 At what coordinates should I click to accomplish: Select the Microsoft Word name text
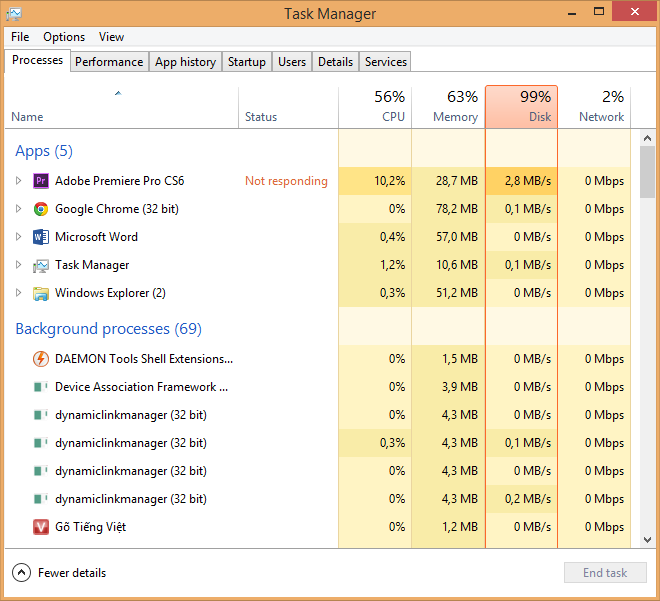(x=96, y=237)
